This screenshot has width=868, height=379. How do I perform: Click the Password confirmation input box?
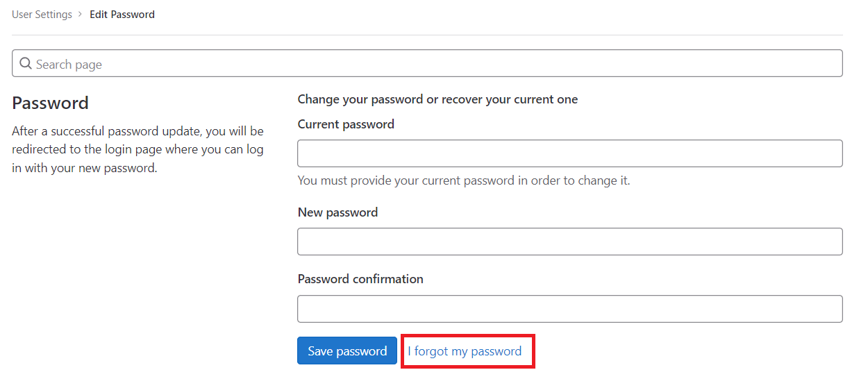pyautogui.click(x=570, y=309)
